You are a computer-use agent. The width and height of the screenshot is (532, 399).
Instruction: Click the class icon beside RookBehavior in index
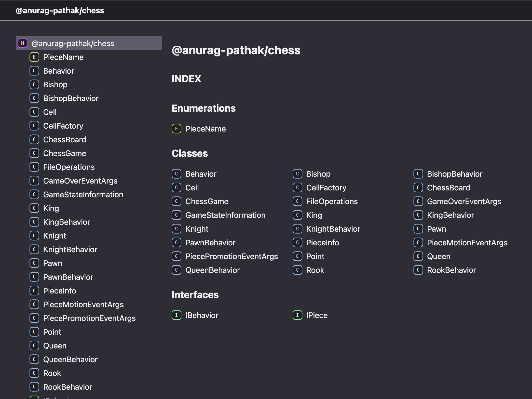418,270
